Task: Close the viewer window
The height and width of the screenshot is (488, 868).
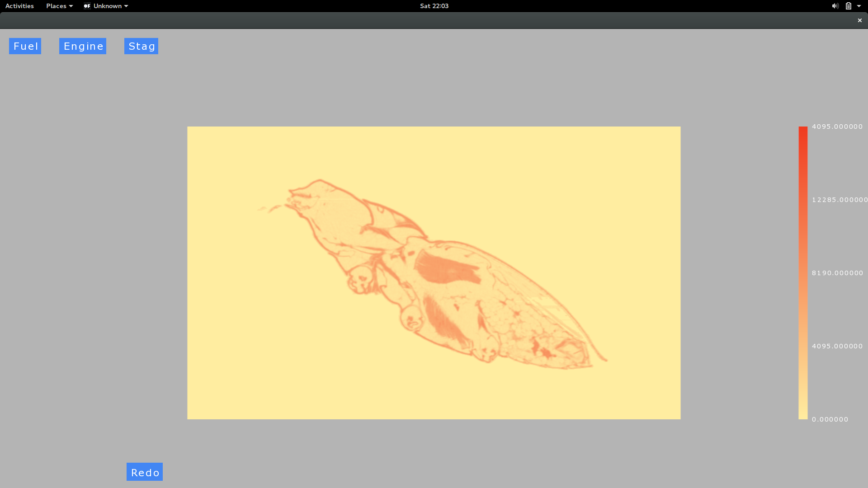Action: tap(860, 20)
